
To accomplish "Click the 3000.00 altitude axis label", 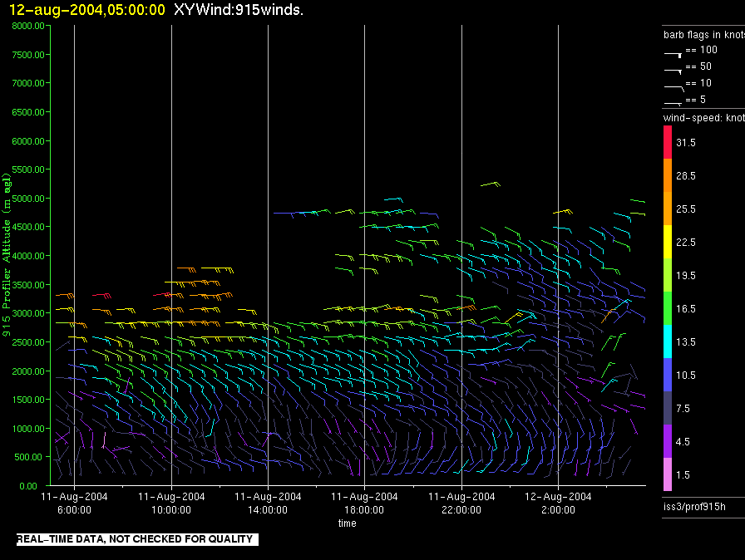I will tap(28, 313).
